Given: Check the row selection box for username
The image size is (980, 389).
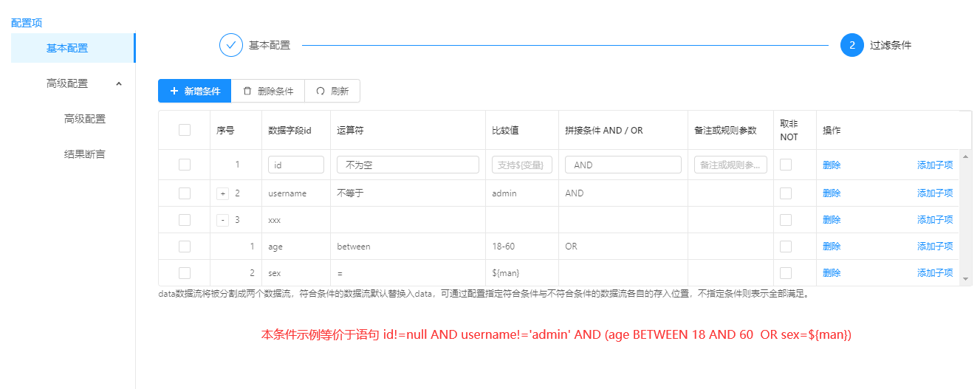Looking at the screenshot, I should pyautogui.click(x=185, y=193).
